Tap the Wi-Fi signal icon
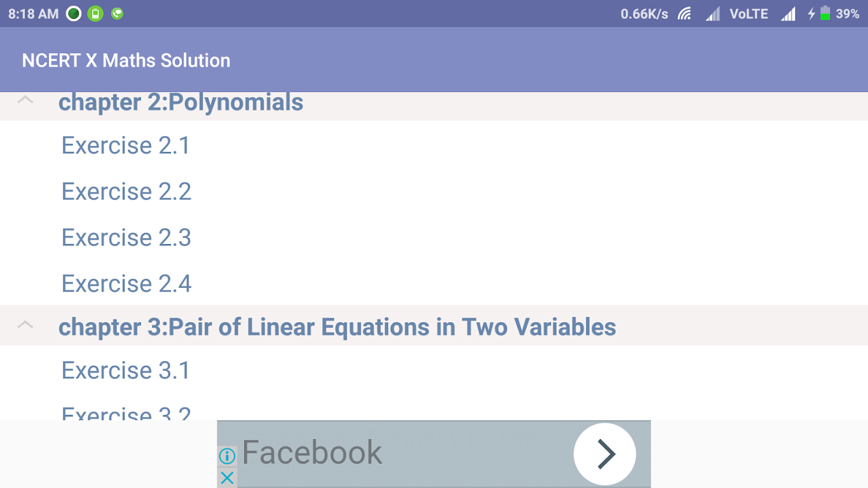Screen dimensions: 868x488 tap(685, 13)
